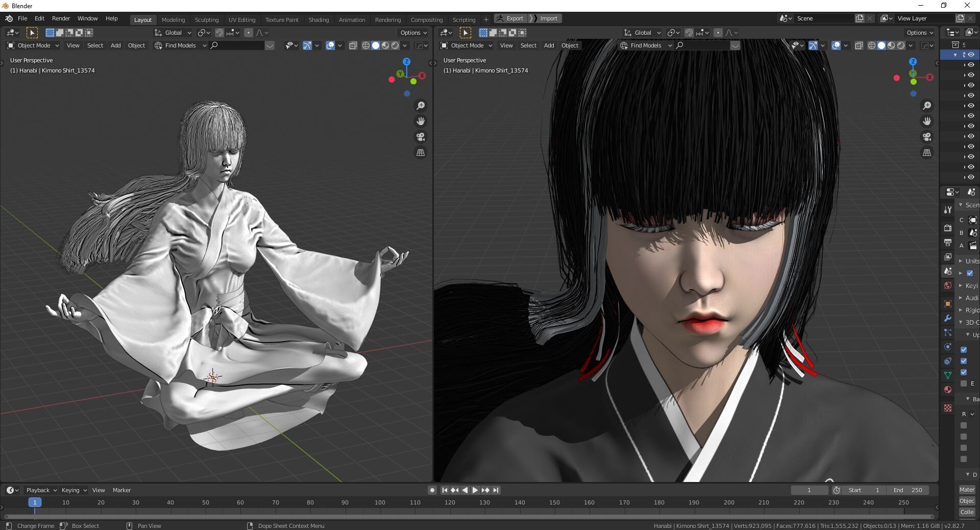
Task: Click the Colle button in properties
Action: pyautogui.click(x=967, y=512)
